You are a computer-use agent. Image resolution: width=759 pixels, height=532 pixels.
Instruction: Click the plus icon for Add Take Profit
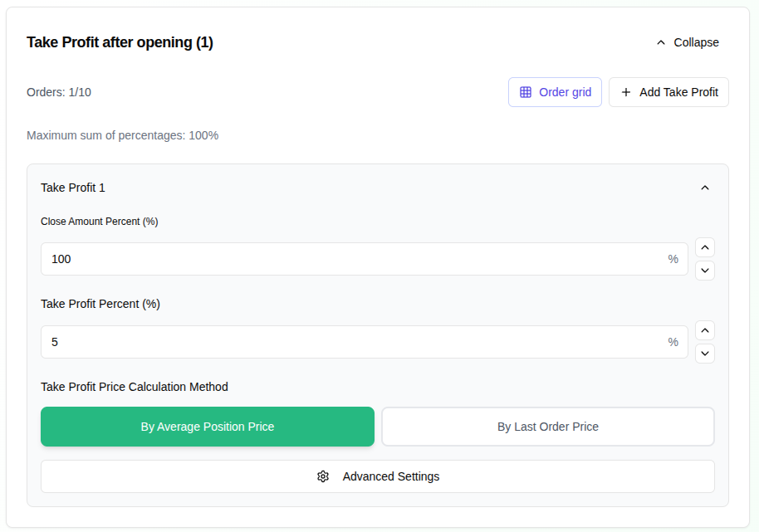[626, 92]
